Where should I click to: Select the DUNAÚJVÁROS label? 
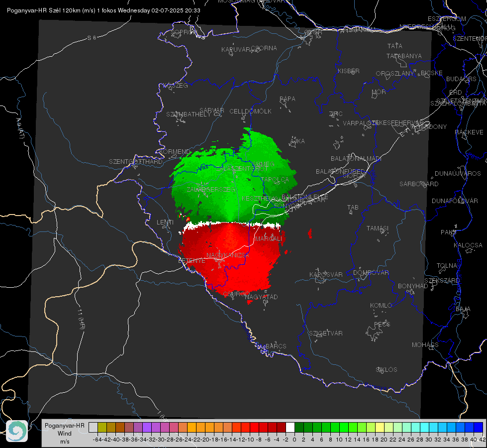coord(458,174)
